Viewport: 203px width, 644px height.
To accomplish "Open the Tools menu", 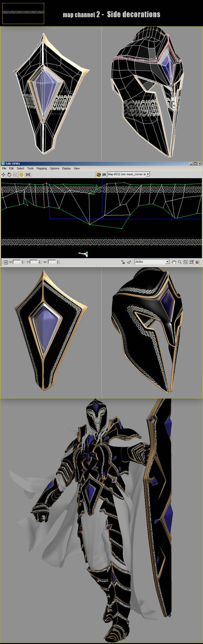I will coord(30,168).
